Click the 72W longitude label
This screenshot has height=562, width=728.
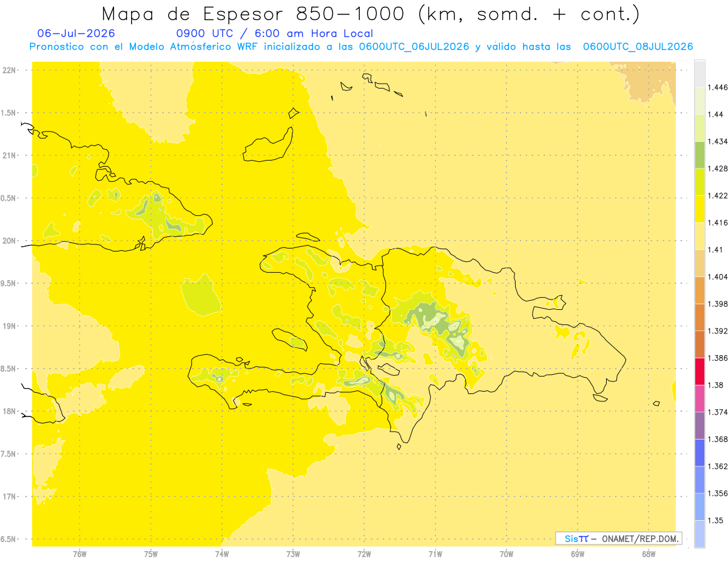365,554
